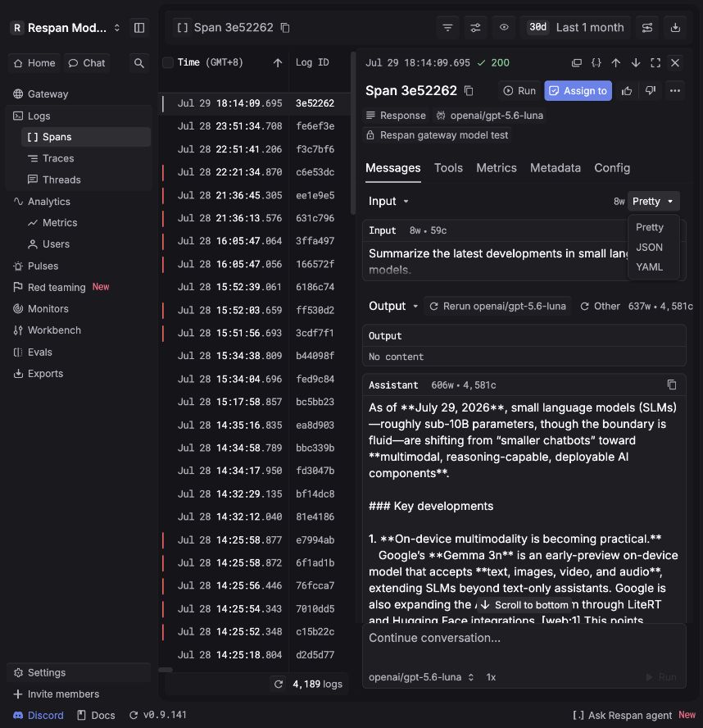Open Evals in the sidebar
The image size is (703, 728).
(79, 353)
